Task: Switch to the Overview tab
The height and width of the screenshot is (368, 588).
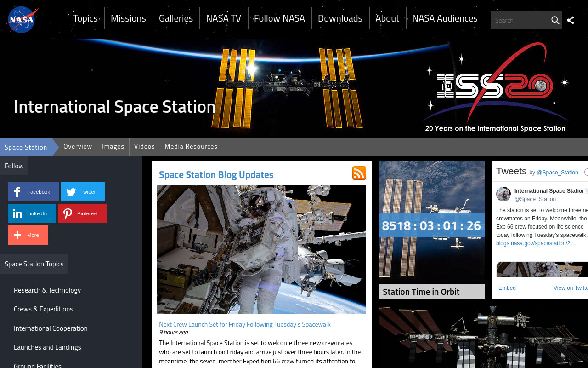Action: [x=78, y=146]
